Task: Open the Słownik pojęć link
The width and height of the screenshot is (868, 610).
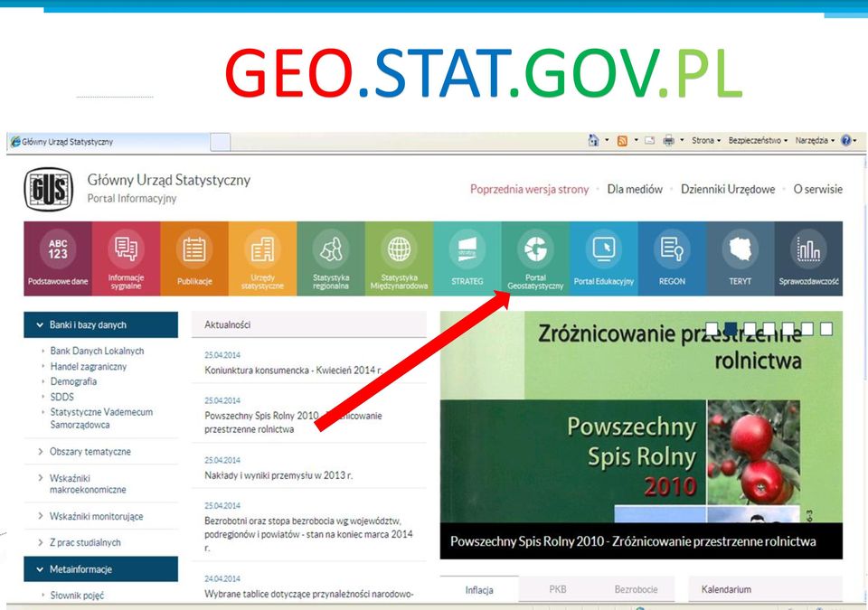Action: click(x=77, y=596)
